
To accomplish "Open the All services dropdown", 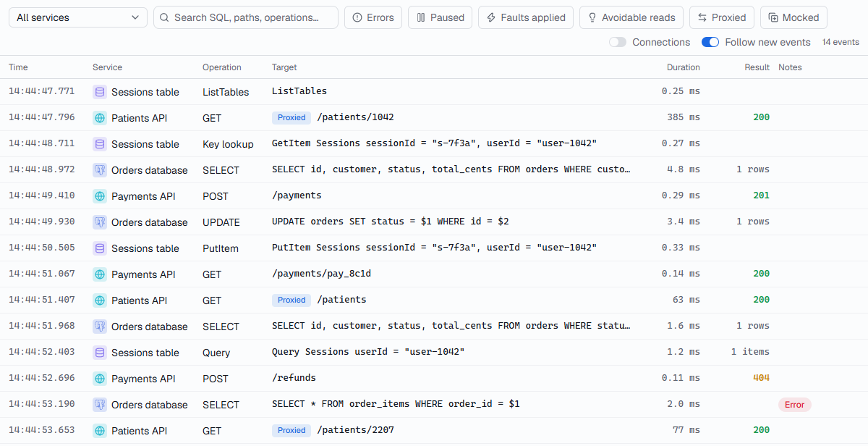I will (78, 17).
